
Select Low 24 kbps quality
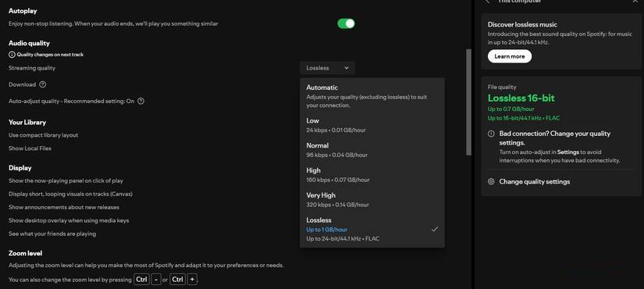(x=372, y=125)
